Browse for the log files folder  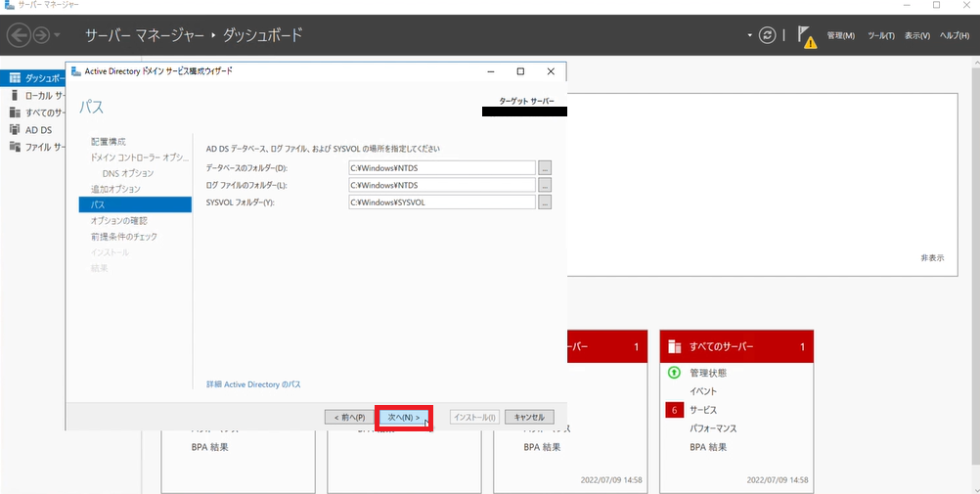click(545, 185)
